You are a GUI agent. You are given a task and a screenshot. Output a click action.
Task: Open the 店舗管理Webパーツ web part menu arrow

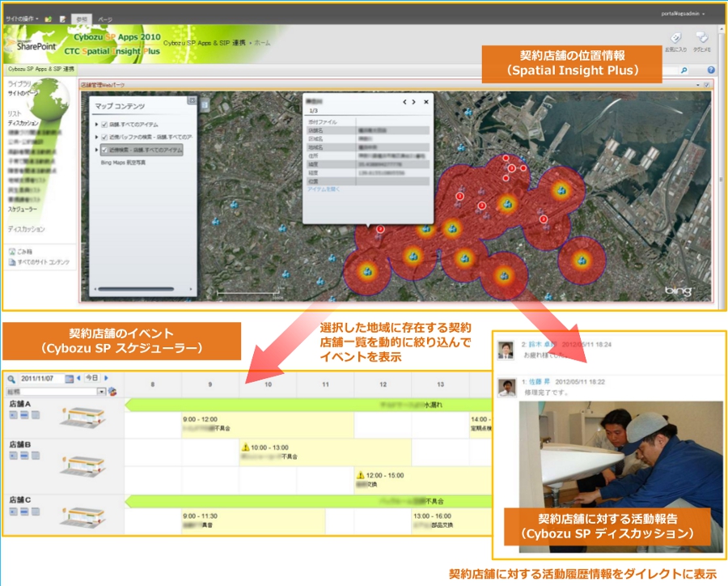tap(698, 85)
